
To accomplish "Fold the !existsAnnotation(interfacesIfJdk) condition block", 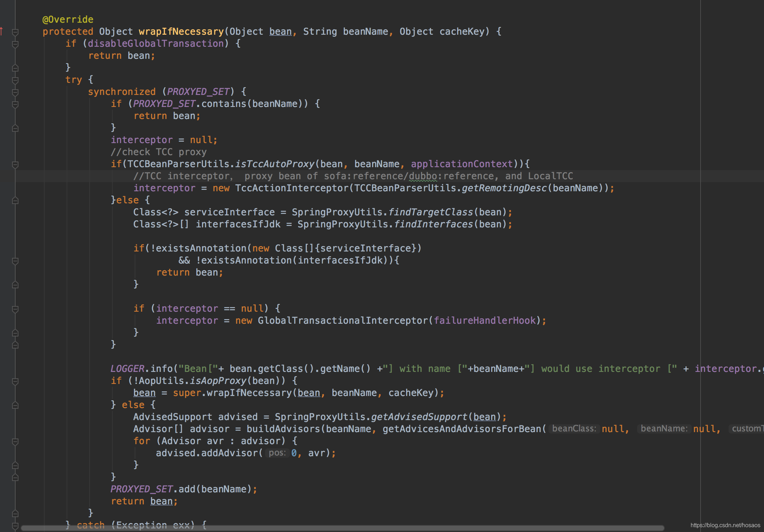I will point(15,261).
